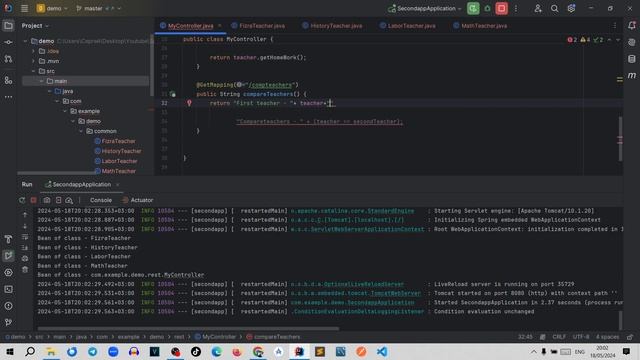This screenshot has height=360, width=640.
Task: Click the breakpoint bulb on line 32
Action: tap(189, 103)
